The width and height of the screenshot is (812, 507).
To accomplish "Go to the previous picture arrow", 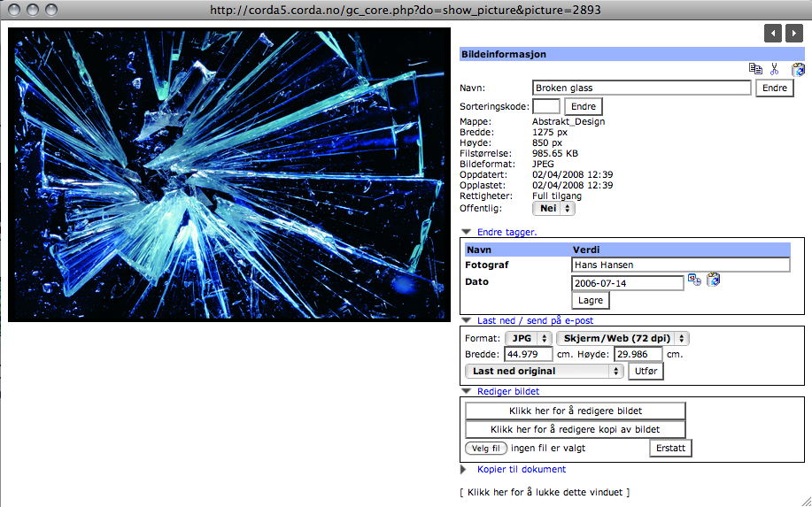I will 773,33.
